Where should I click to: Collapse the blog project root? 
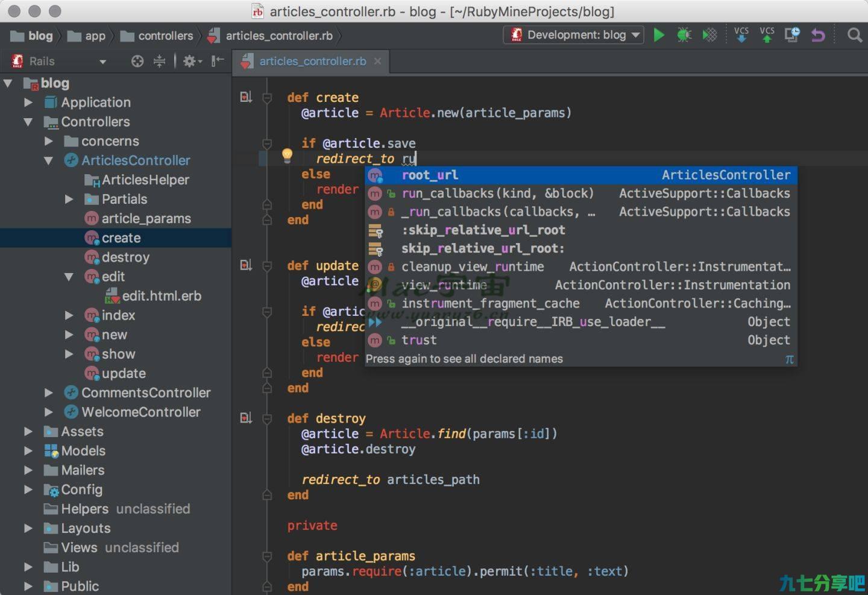(8, 83)
